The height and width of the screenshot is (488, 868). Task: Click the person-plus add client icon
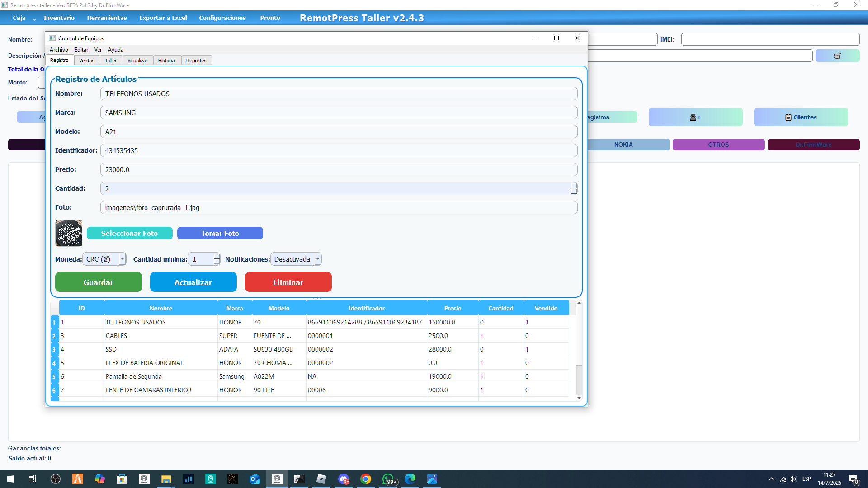[x=695, y=117]
